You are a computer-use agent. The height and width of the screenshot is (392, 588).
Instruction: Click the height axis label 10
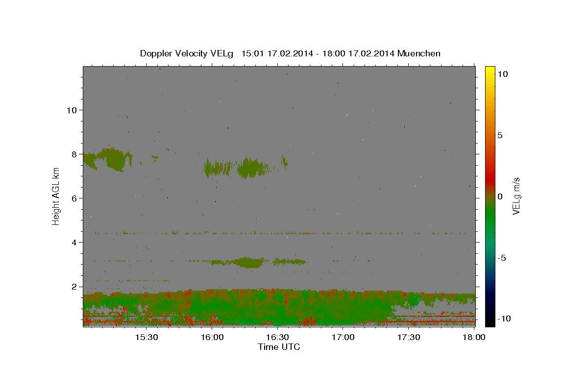[x=72, y=110]
